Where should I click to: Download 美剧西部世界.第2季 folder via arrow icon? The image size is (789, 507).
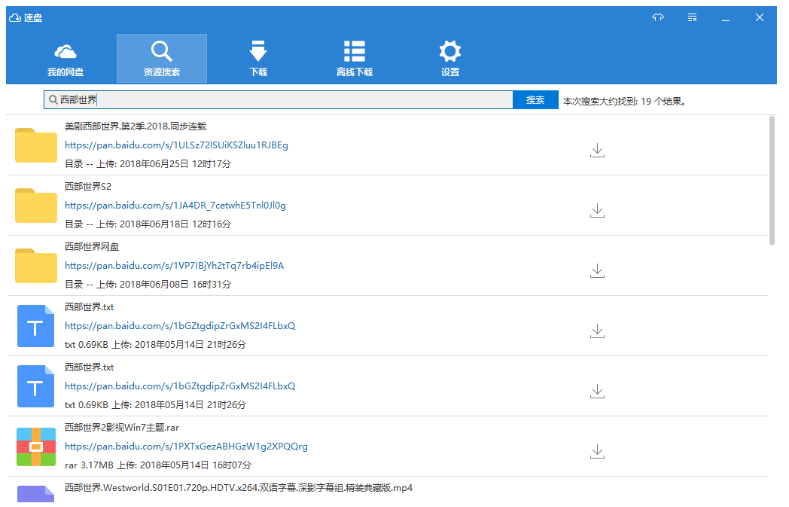597,150
